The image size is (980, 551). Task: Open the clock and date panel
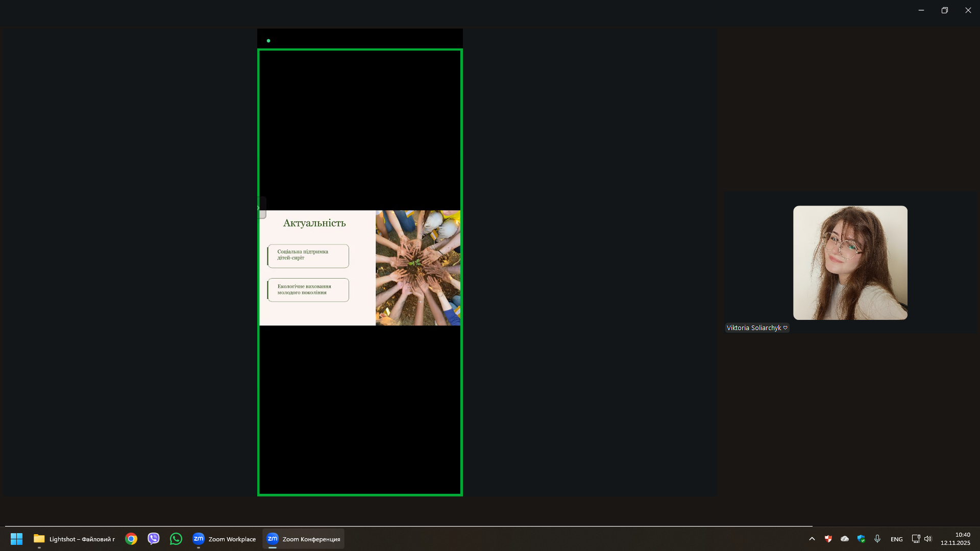point(955,539)
